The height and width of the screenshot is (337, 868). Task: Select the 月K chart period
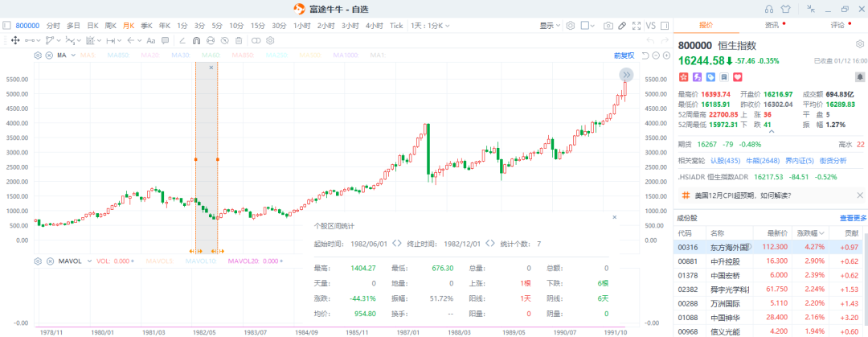click(129, 26)
